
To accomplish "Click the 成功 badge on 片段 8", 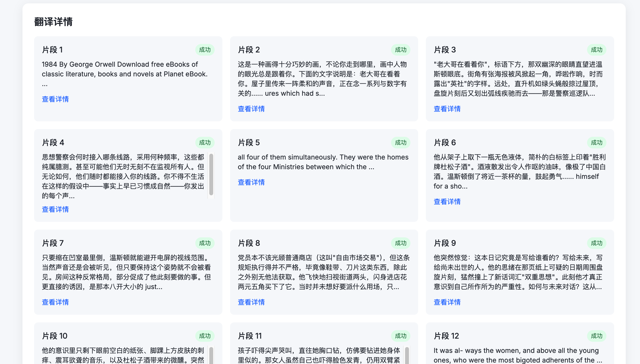I will [x=400, y=243].
